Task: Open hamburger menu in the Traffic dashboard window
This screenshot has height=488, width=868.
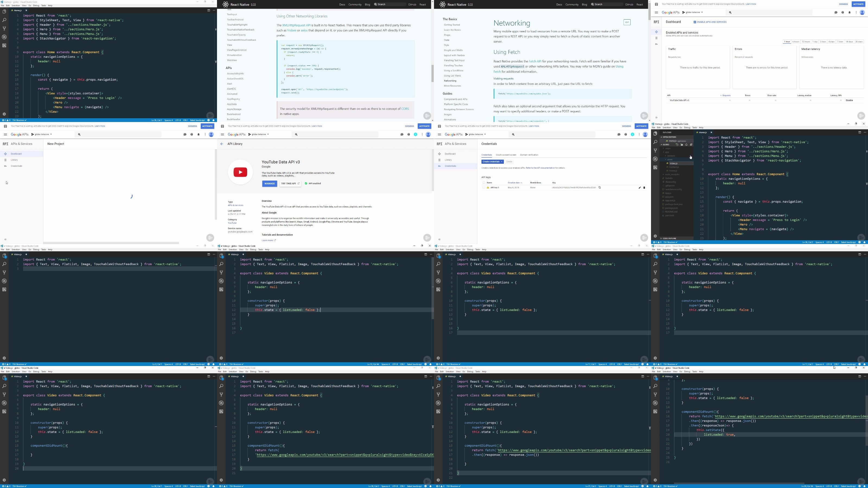Action: click(656, 12)
